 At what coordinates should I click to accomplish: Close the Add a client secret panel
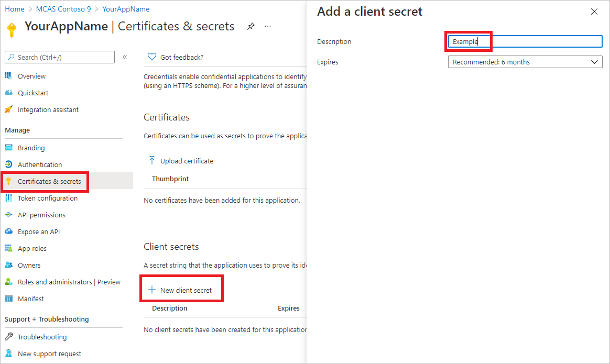(594, 12)
